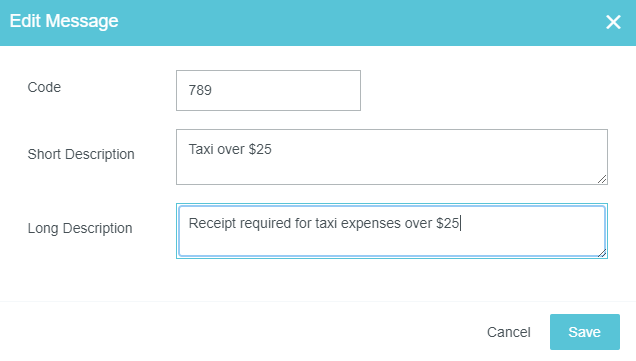Focus the Code input field

(x=268, y=90)
